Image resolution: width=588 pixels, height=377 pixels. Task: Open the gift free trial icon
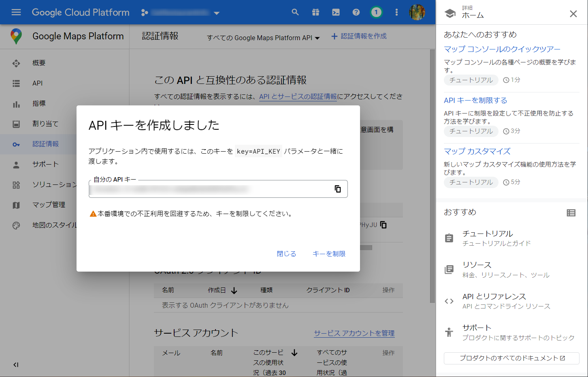(315, 12)
